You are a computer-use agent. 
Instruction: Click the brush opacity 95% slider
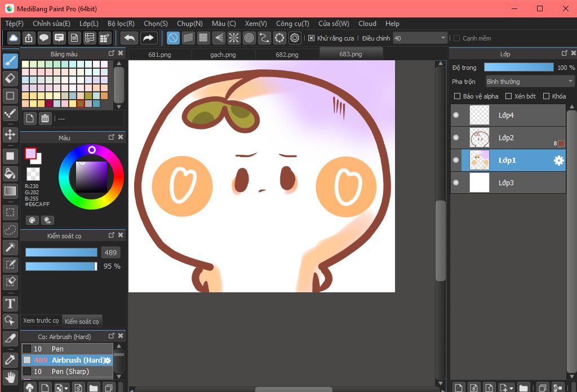(x=61, y=266)
